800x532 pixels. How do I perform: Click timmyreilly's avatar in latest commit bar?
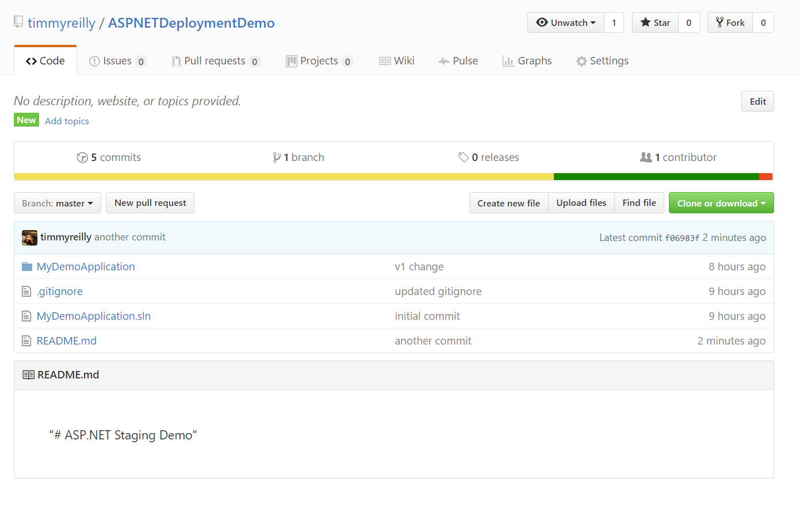coord(29,238)
